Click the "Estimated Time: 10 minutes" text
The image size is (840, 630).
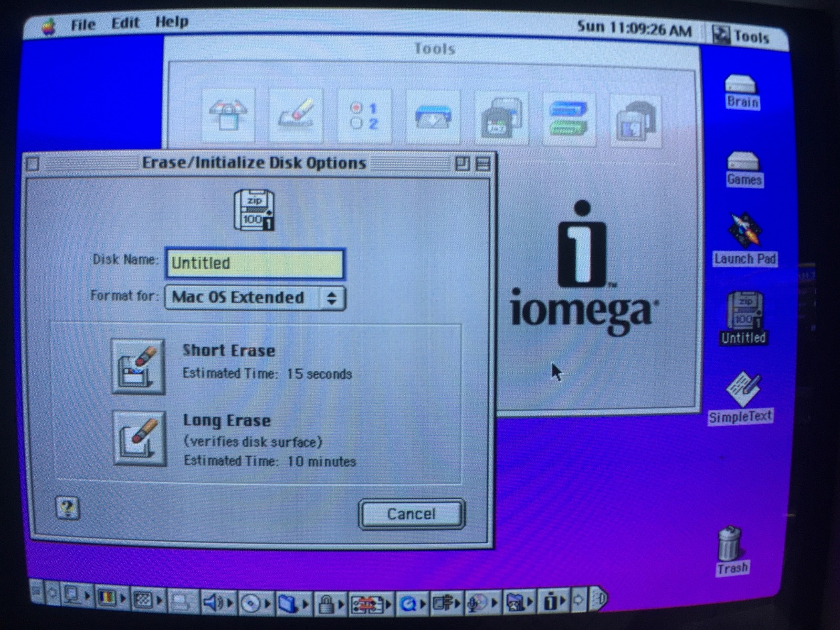270,461
